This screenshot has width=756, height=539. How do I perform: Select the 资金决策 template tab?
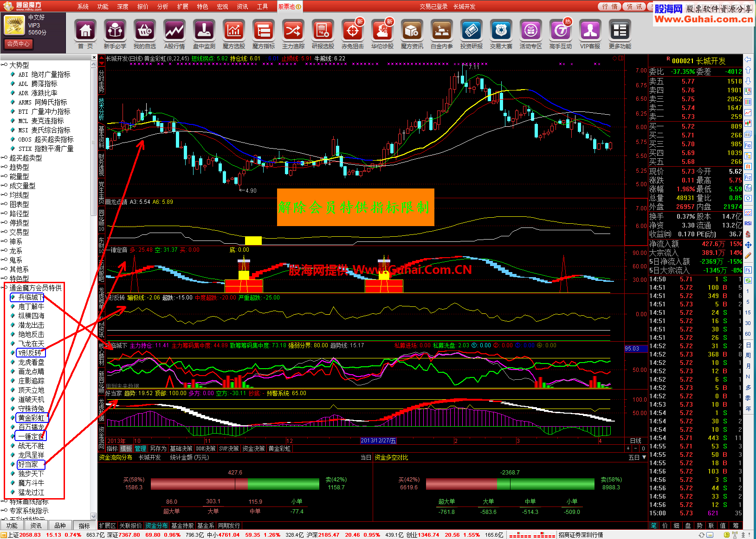pos(253,448)
